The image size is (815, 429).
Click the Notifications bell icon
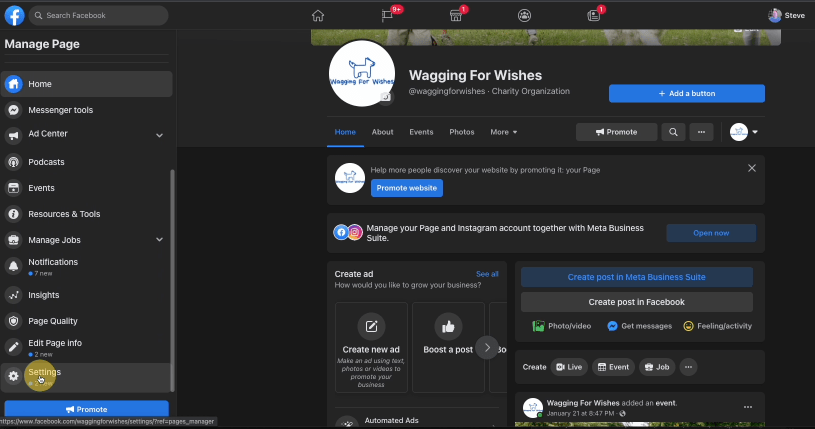[x=14, y=266]
